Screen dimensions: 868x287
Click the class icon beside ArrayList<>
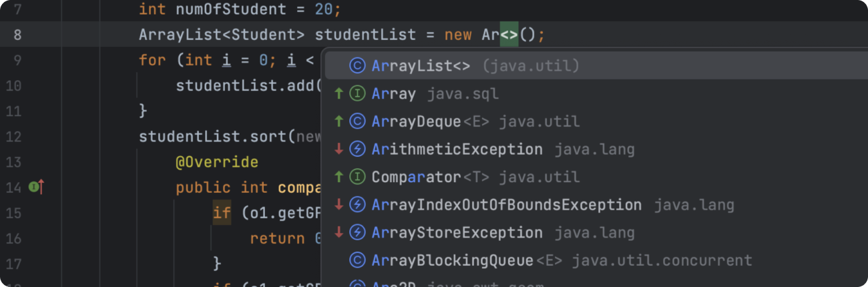tap(357, 66)
